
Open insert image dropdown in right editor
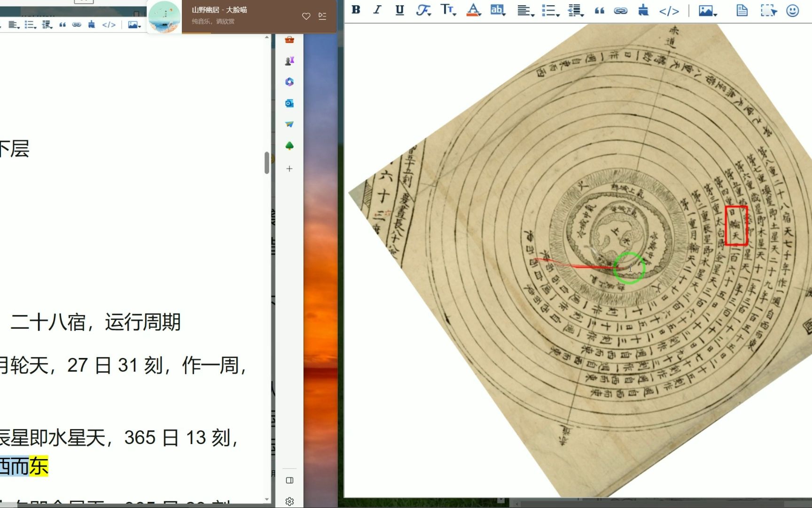point(708,10)
